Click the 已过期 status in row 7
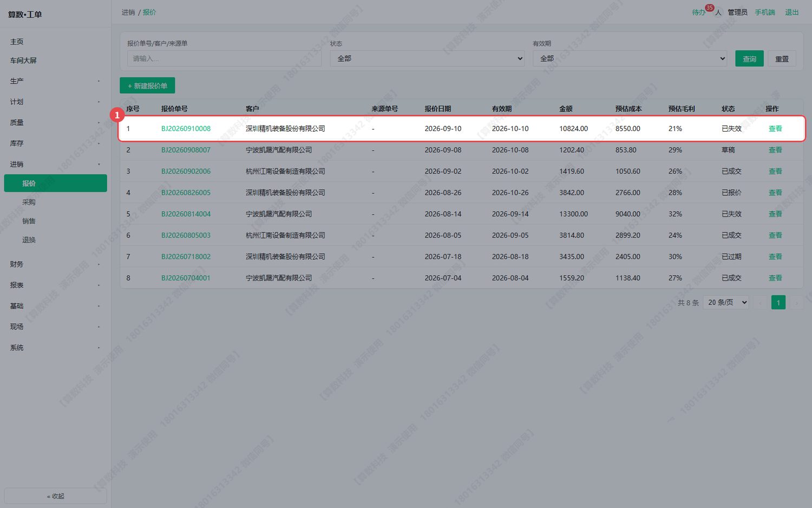This screenshot has height=508, width=812. coord(731,257)
